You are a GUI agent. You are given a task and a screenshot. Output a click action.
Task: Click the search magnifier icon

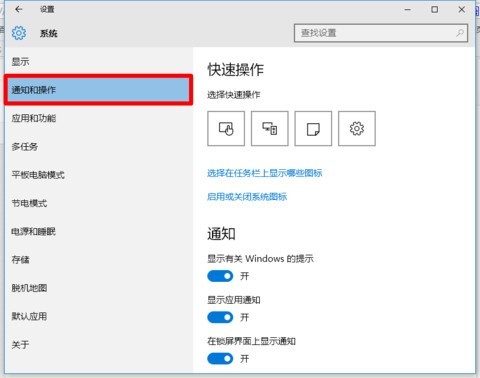460,33
